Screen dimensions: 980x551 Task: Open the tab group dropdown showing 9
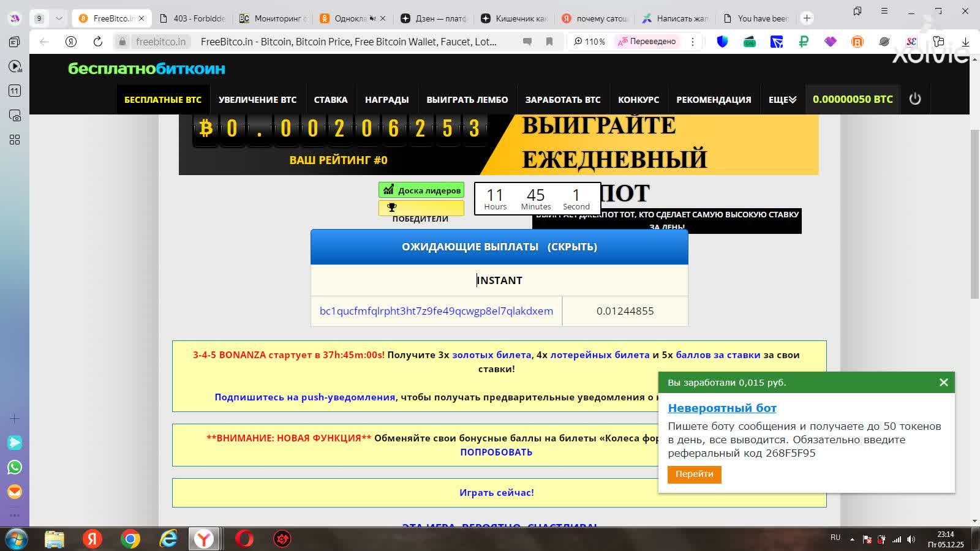38,18
